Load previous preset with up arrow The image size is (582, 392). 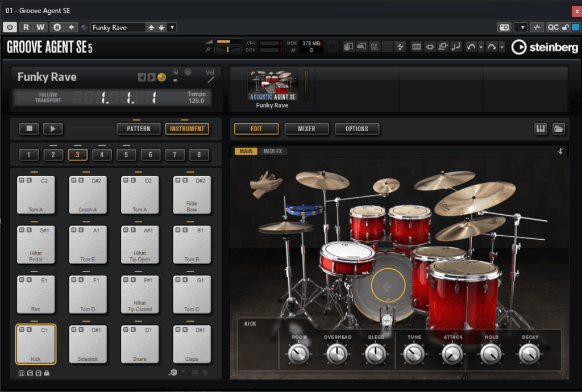pyautogui.click(x=151, y=27)
